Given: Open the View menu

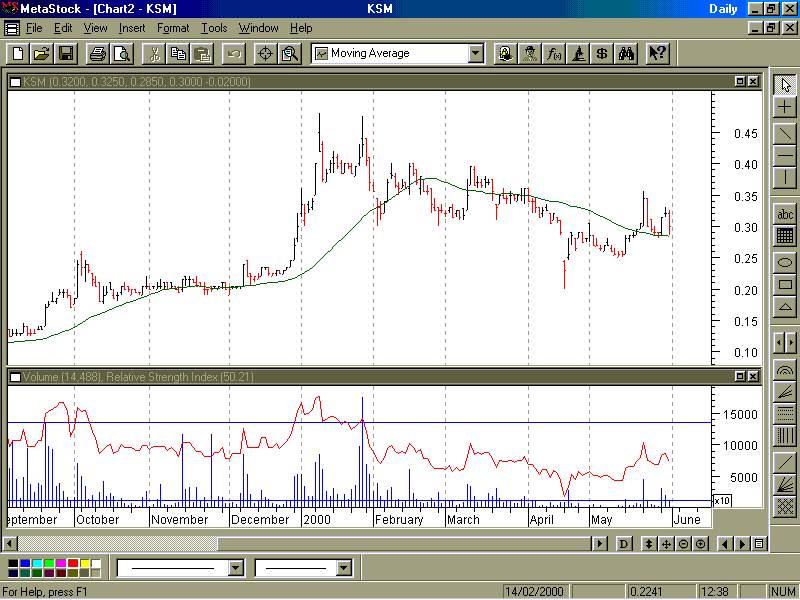Looking at the screenshot, I should (95, 28).
